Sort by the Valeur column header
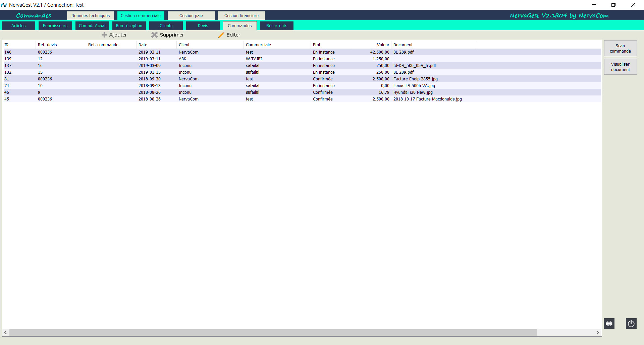Viewport: 644px width, 345px height. [383, 45]
